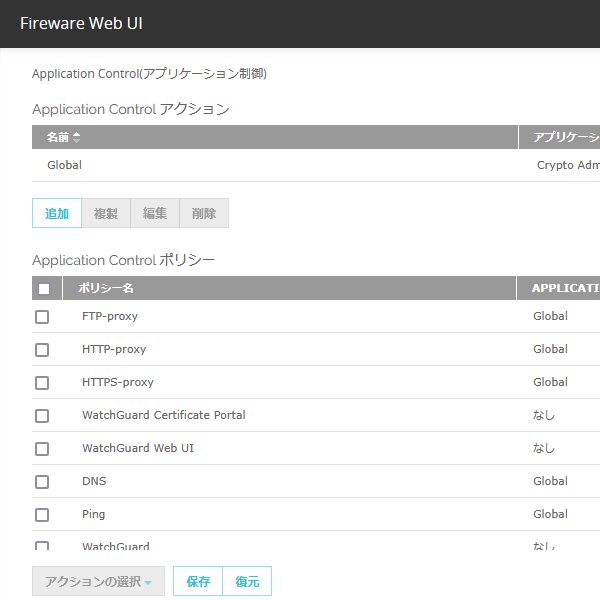Click Global value in DNS row
The height and width of the screenshot is (600, 600).
click(x=550, y=481)
